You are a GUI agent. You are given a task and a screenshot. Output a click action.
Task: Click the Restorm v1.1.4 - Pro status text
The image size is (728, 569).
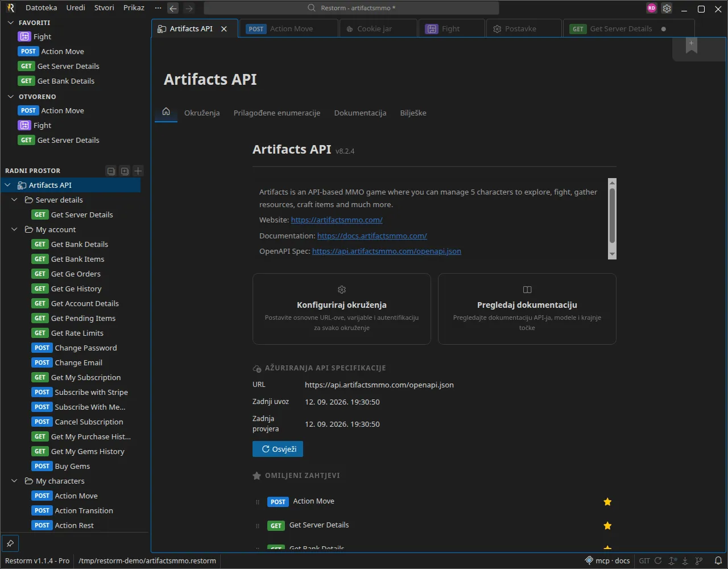coord(38,561)
